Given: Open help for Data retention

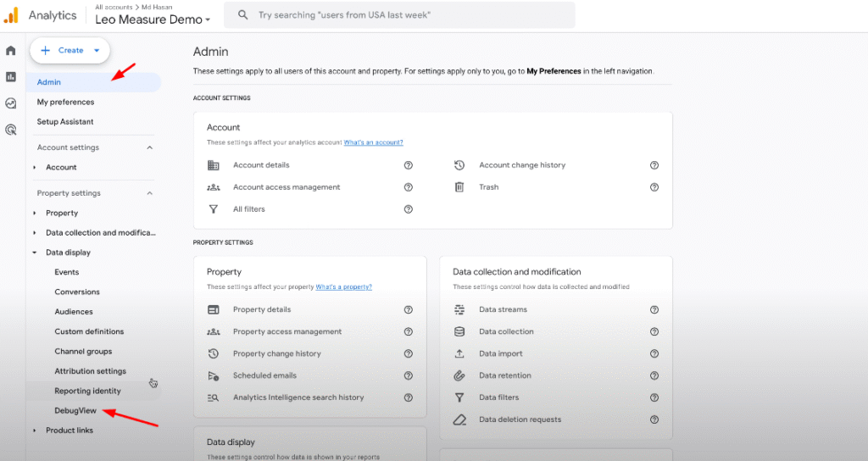Looking at the screenshot, I should 654,375.
